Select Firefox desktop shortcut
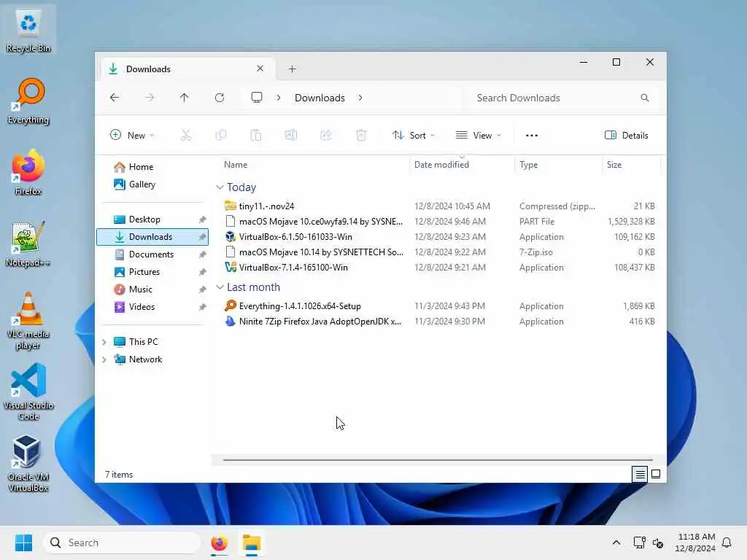 tap(28, 173)
